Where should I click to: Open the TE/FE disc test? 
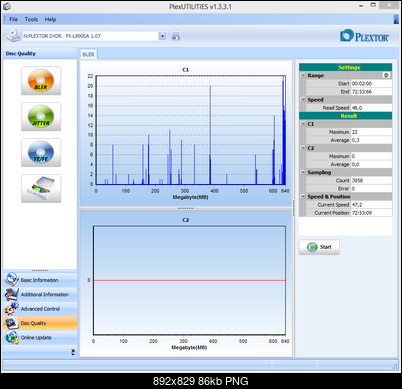coord(41,153)
